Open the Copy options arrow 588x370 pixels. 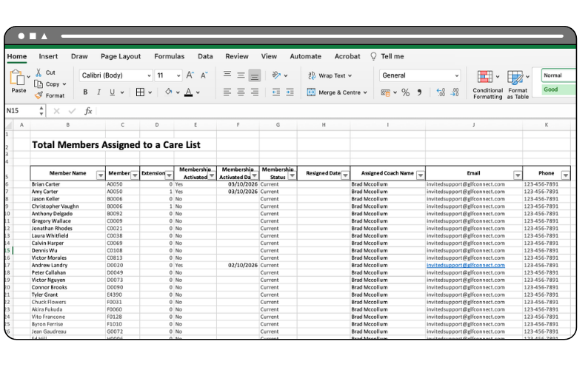(x=64, y=84)
